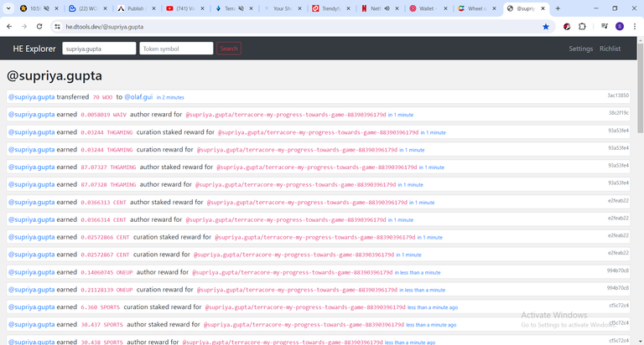The width and height of the screenshot is (644, 345).
Task: Open site information icon in address bar
Action: click(58, 26)
